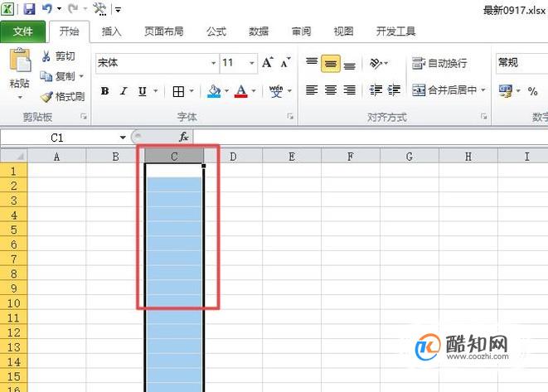The width and height of the screenshot is (548, 392).
Task: Open the undo history dropdown arrow
Action: (59, 9)
